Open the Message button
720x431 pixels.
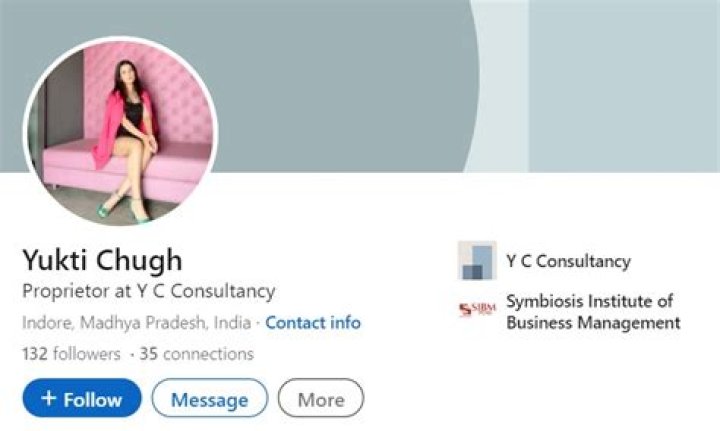(x=210, y=398)
